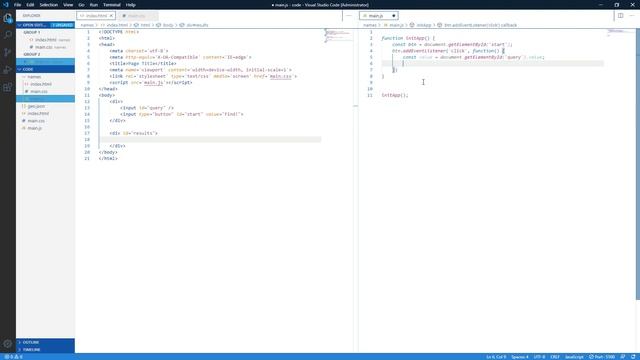The height and width of the screenshot is (360, 640).
Task: Click the unsaved dot on main.js tab
Action: coord(393,16)
